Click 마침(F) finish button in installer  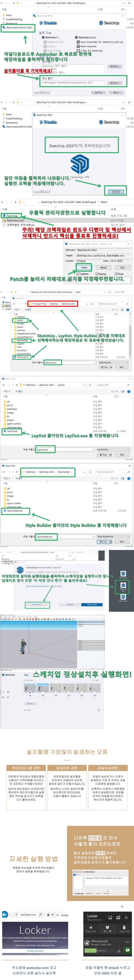tap(116, 192)
